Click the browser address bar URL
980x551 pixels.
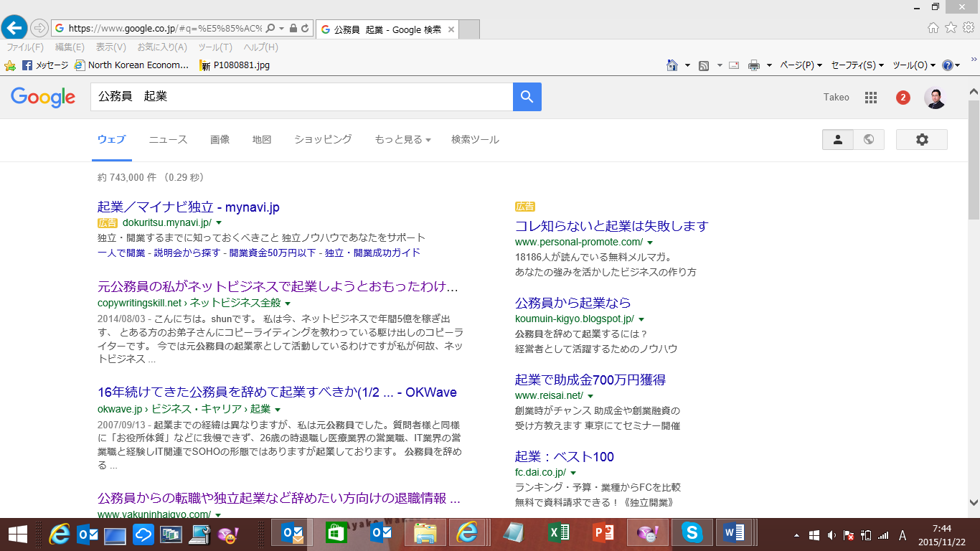(165, 29)
